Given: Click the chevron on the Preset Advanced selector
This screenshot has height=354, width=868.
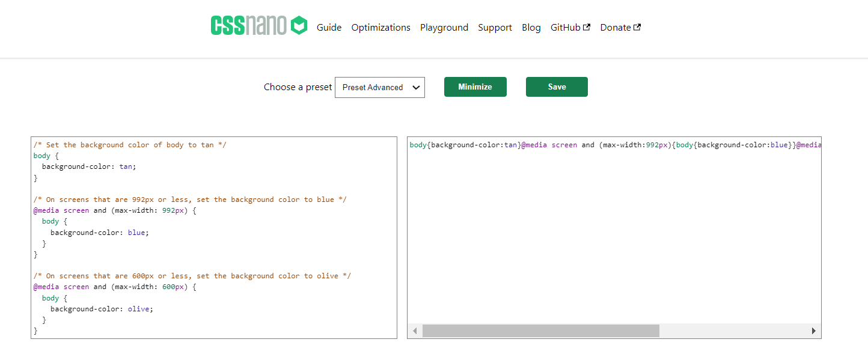Looking at the screenshot, I should coord(416,87).
